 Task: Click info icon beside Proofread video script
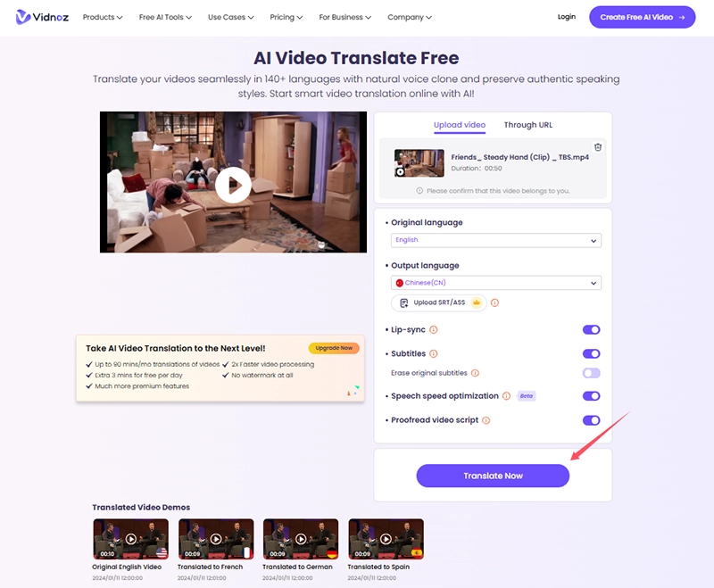[486, 420]
